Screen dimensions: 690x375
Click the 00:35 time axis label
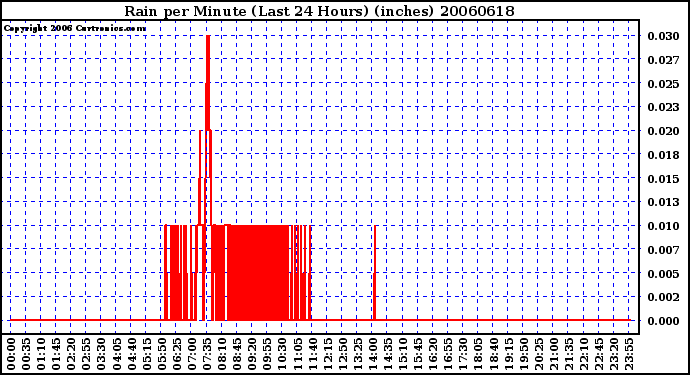(x=26, y=354)
